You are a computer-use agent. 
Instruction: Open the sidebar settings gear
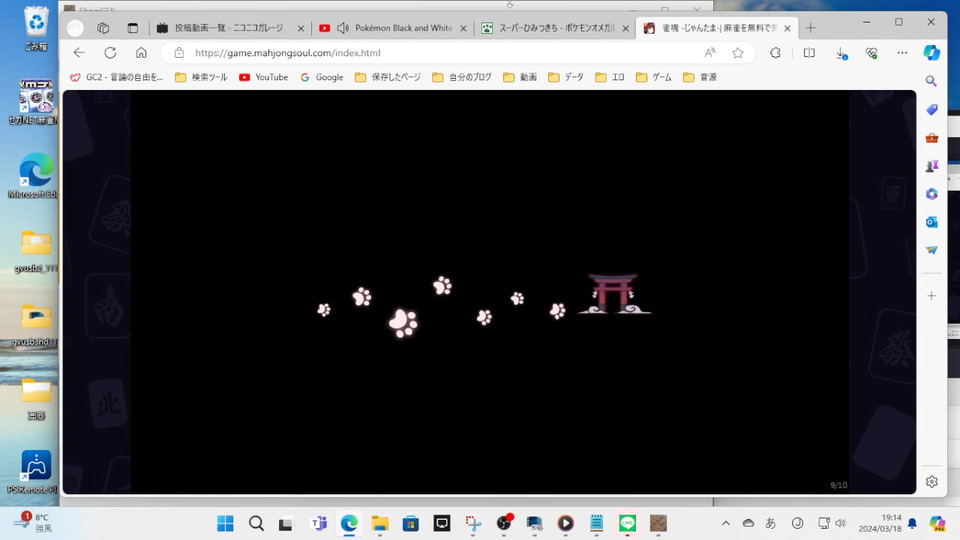(931, 482)
